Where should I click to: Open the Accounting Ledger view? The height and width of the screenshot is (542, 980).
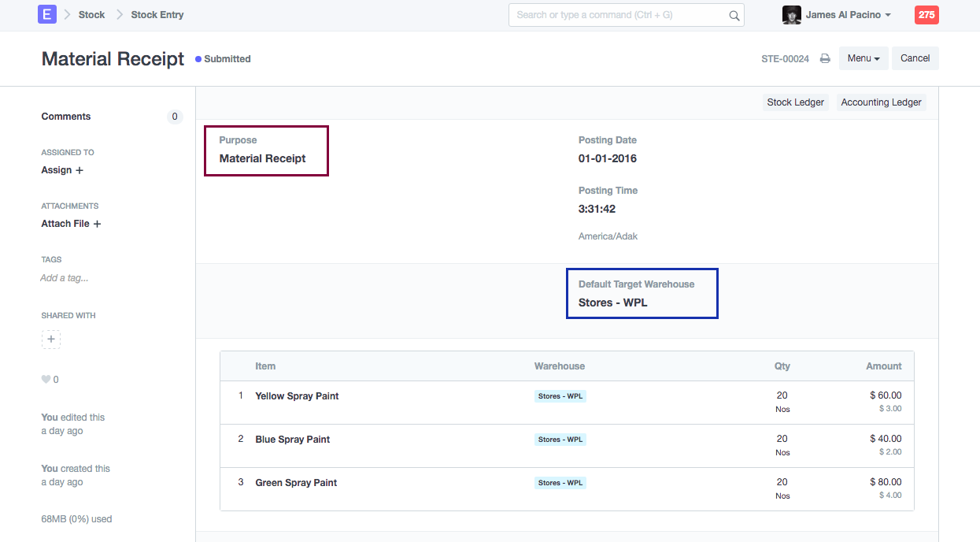(881, 102)
